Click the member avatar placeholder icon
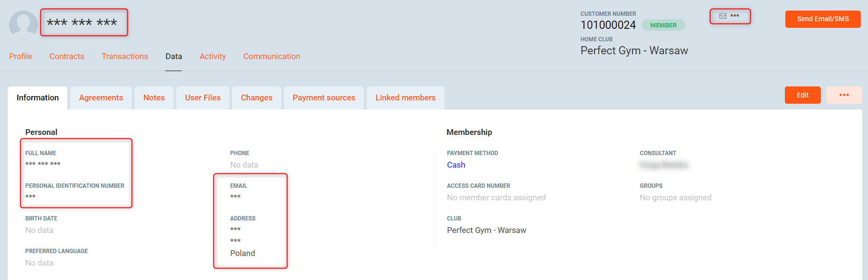The image size is (868, 280). (23, 24)
